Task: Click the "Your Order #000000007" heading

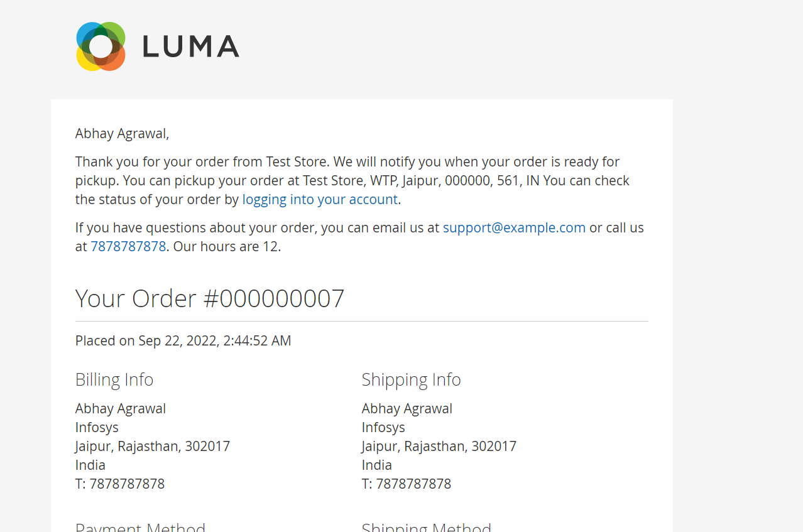Action: pyautogui.click(x=210, y=298)
